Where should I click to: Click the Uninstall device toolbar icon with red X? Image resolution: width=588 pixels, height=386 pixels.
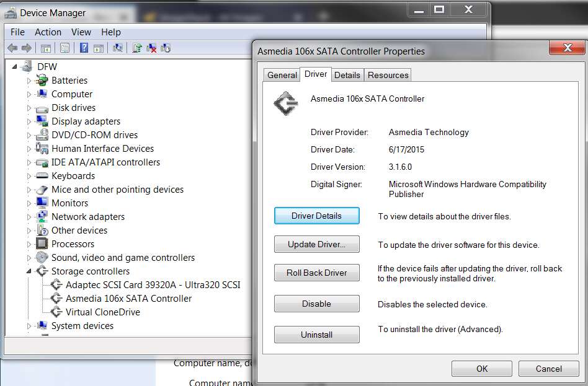pyautogui.click(x=151, y=48)
